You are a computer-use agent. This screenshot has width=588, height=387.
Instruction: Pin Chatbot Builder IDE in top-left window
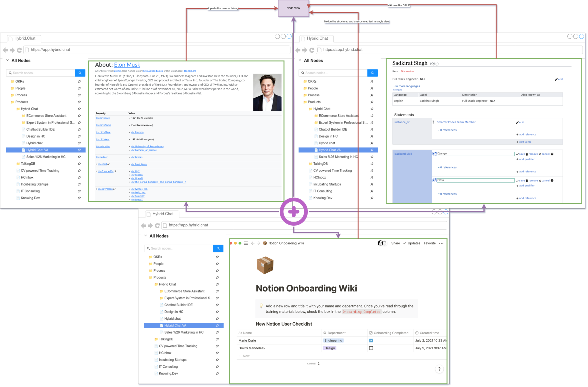(x=79, y=129)
